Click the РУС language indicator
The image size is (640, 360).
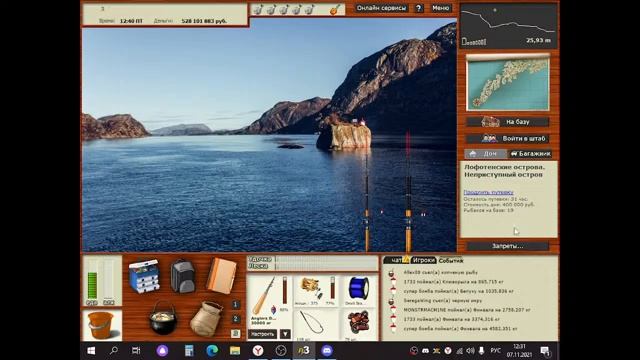click(x=495, y=351)
